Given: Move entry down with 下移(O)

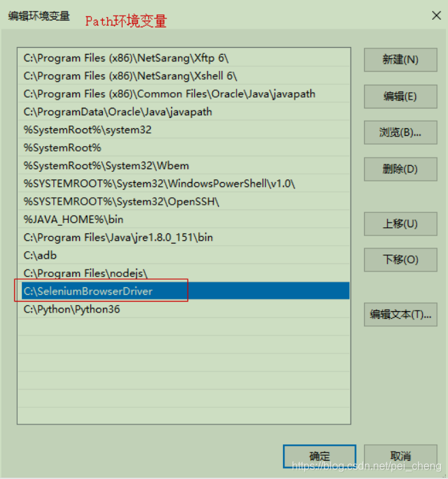Looking at the screenshot, I should [400, 260].
